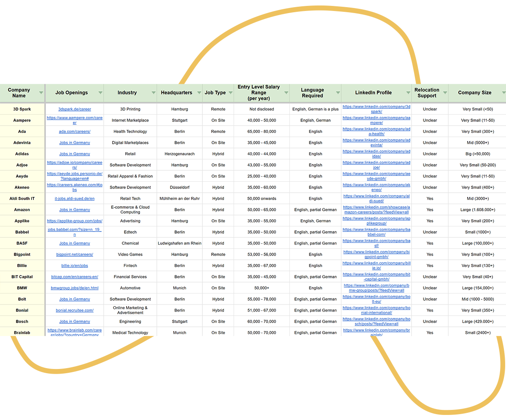
Task: Open filter for Headquarters column
Action: pyautogui.click(x=199, y=93)
